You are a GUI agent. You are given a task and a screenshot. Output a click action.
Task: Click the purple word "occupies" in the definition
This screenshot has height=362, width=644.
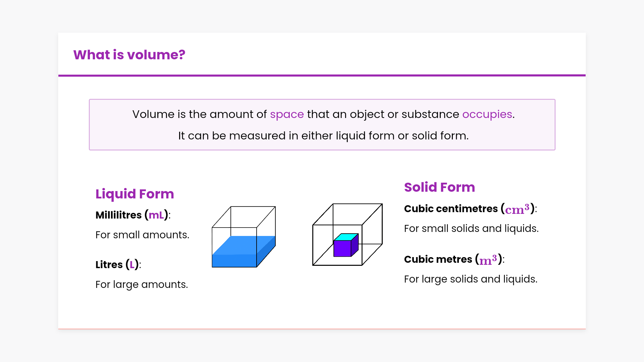(x=487, y=114)
